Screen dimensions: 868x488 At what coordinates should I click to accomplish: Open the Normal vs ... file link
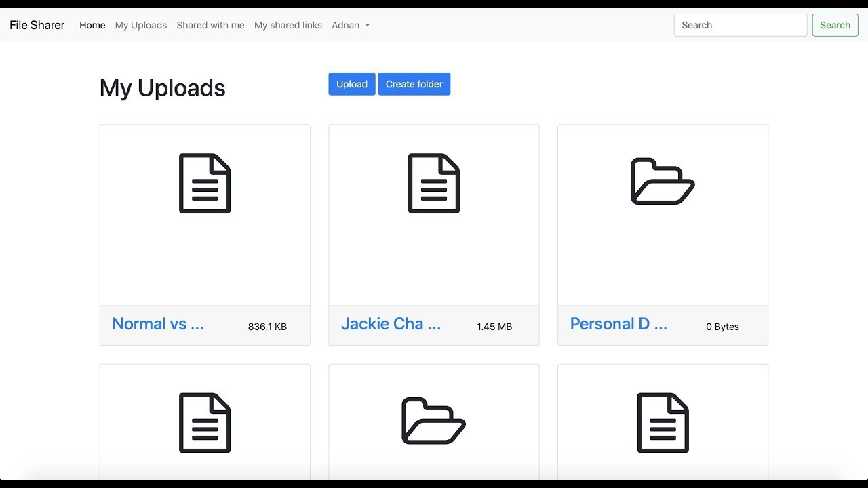(x=158, y=324)
